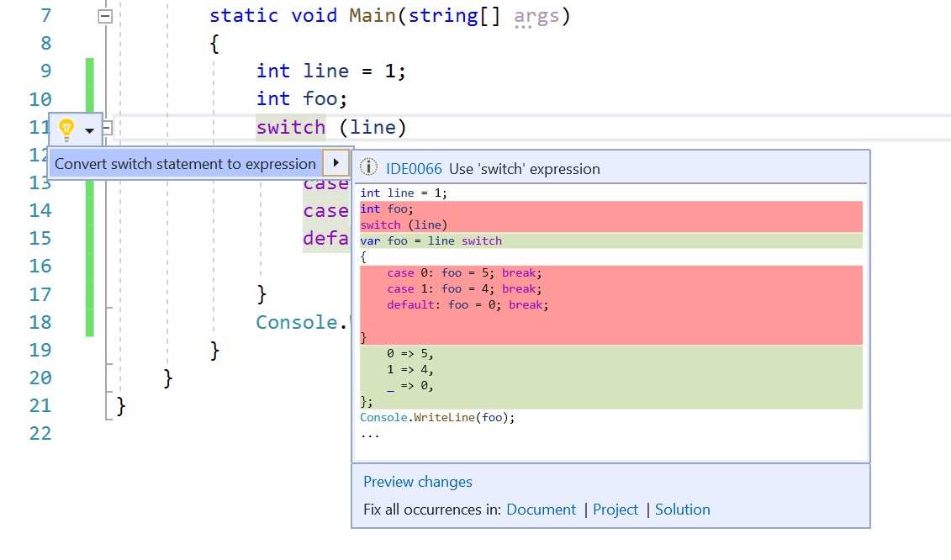The height and width of the screenshot is (560, 951).
Task: Select 'Convert switch statement to expression'
Action: [185, 163]
